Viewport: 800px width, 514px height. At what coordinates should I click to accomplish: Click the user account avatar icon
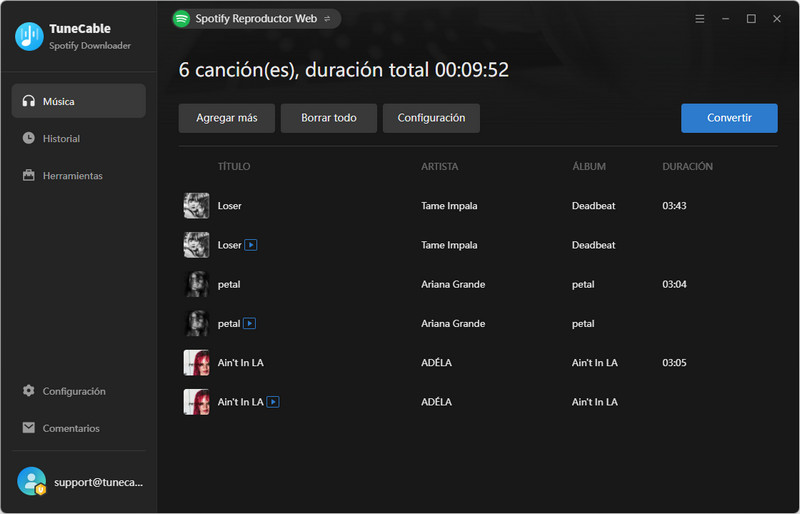pos(32,481)
